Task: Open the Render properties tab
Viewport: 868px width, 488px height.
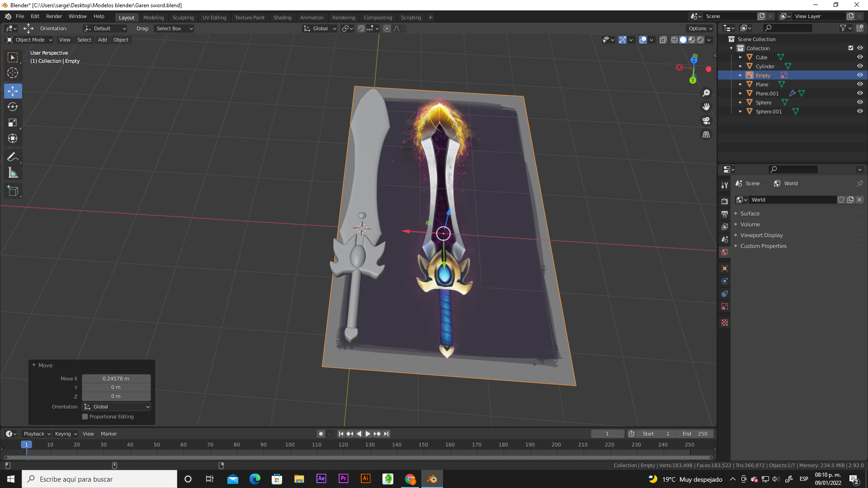Action: 725,201
